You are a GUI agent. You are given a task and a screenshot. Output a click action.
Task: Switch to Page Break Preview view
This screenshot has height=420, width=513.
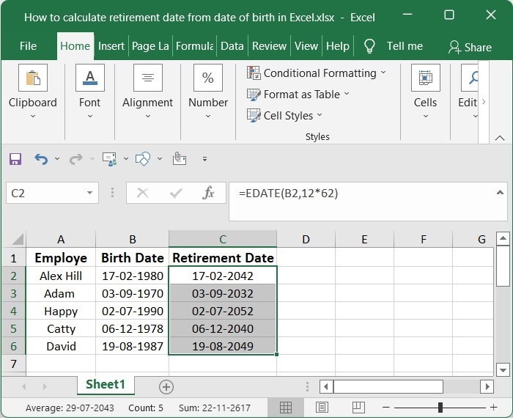[359, 408]
